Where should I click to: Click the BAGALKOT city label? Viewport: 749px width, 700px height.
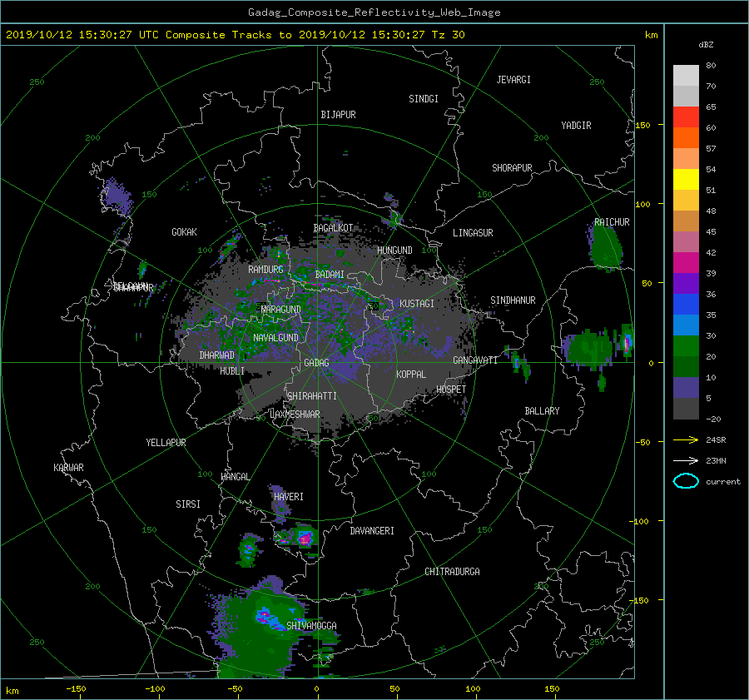[x=333, y=228]
